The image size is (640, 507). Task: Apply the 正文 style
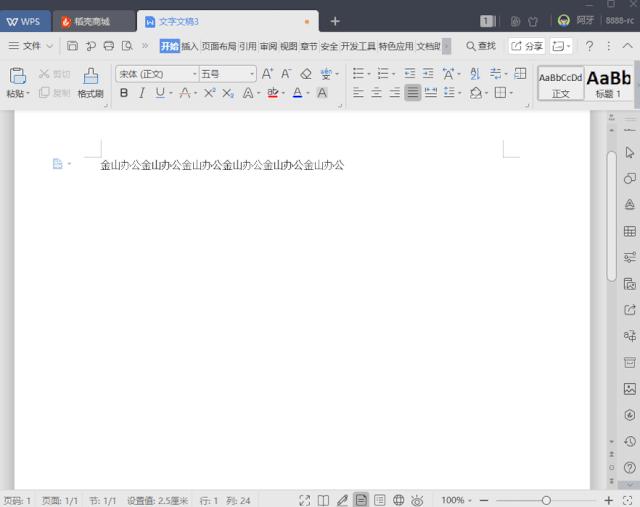(x=560, y=84)
